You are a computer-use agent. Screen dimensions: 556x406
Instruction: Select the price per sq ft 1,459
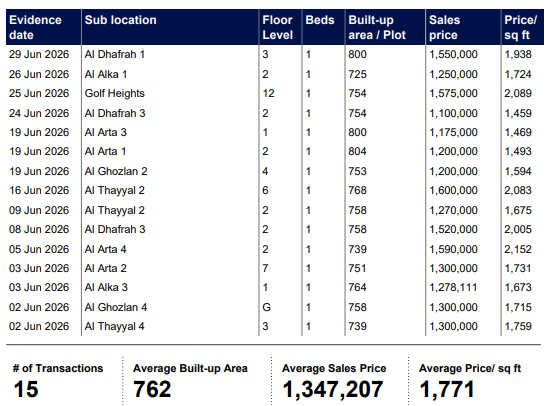pyautogui.click(x=518, y=113)
